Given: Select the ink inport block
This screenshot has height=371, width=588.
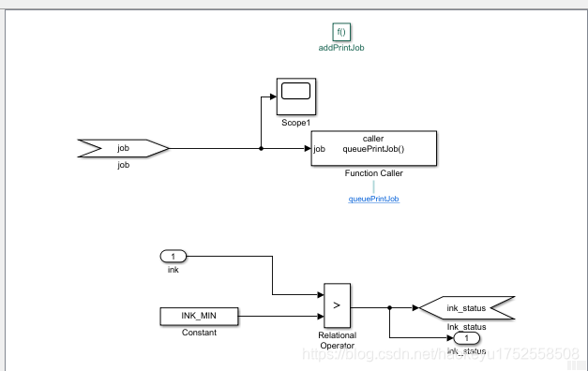Looking at the screenshot, I should [173, 257].
